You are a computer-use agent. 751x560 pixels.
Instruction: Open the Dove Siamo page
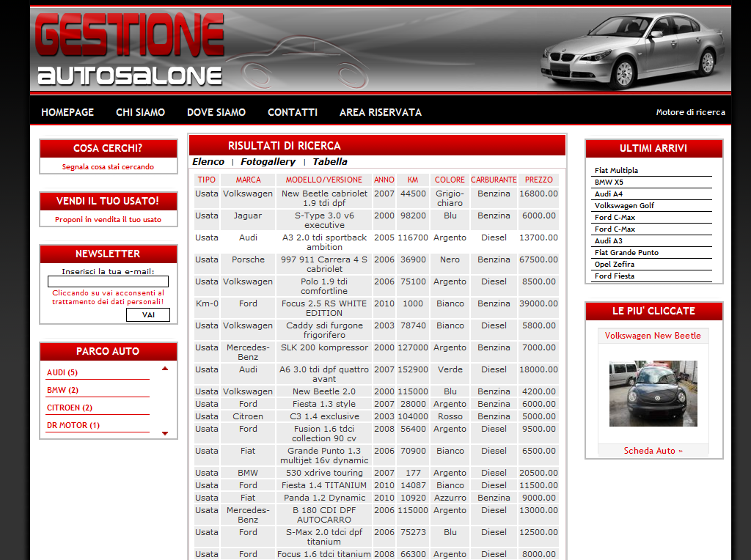pyautogui.click(x=216, y=112)
